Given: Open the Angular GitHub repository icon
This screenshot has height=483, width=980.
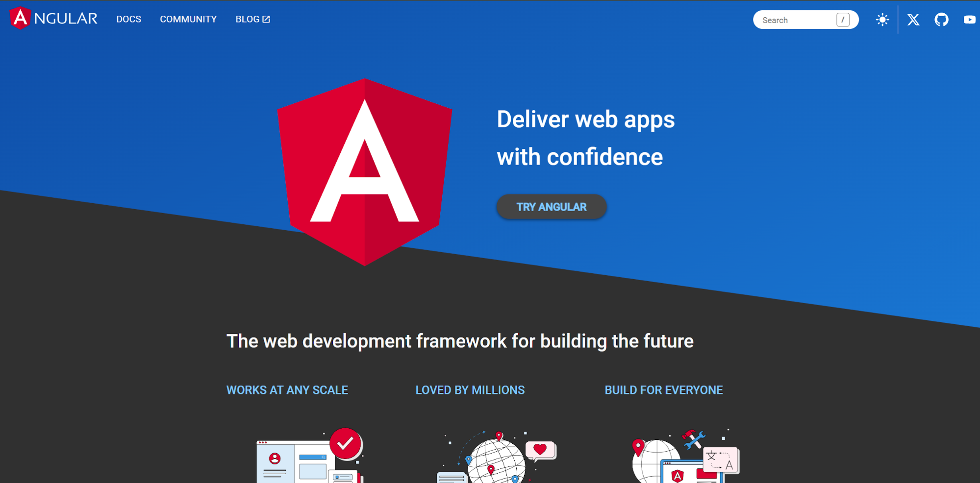Looking at the screenshot, I should click(941, 20).
